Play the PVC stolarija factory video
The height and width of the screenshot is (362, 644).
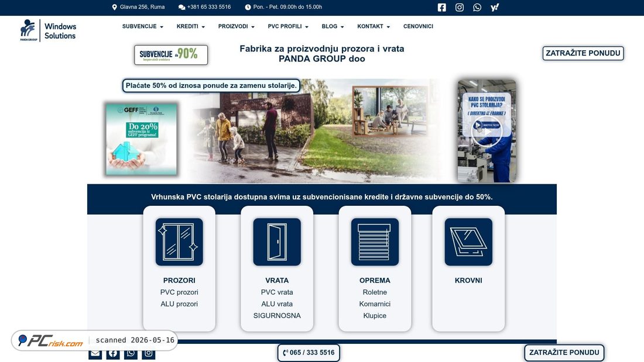click(487, 132)
